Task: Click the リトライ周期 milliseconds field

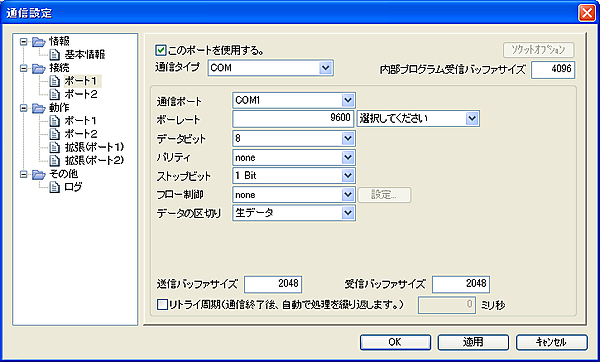Action: [447, 305]
